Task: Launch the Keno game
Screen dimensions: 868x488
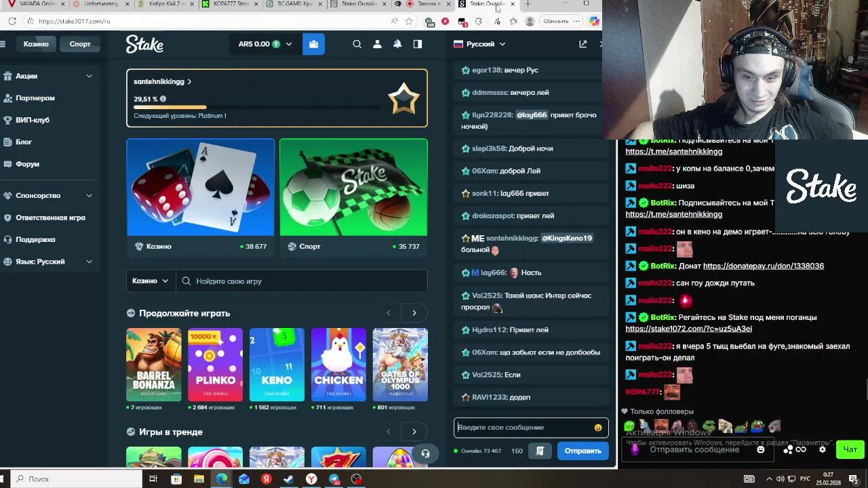Action: coord(277,365)
